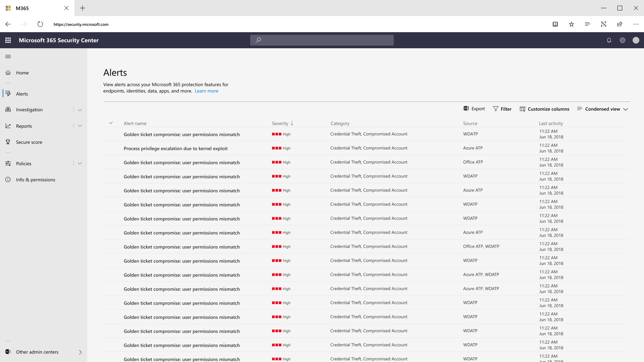Click the Export button
Viewport: 644px width, 362px height.
(x=474, y=109)
